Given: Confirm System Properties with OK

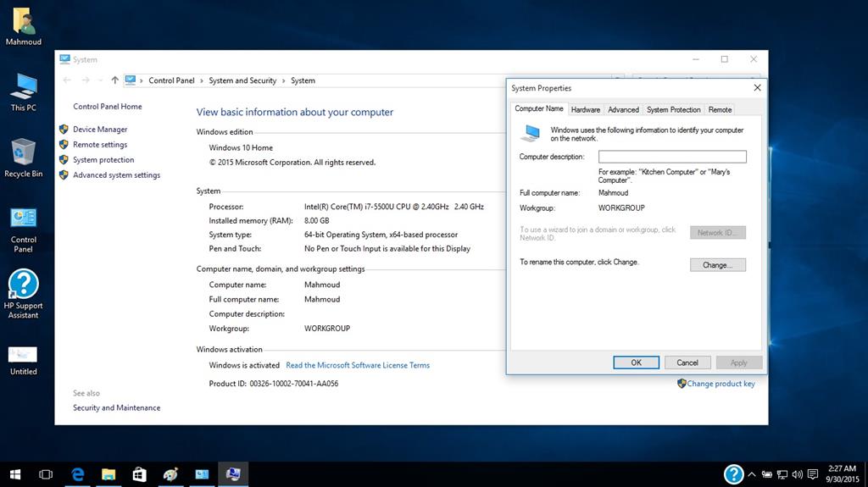Looking at the screenshot, I should [636, 362].
